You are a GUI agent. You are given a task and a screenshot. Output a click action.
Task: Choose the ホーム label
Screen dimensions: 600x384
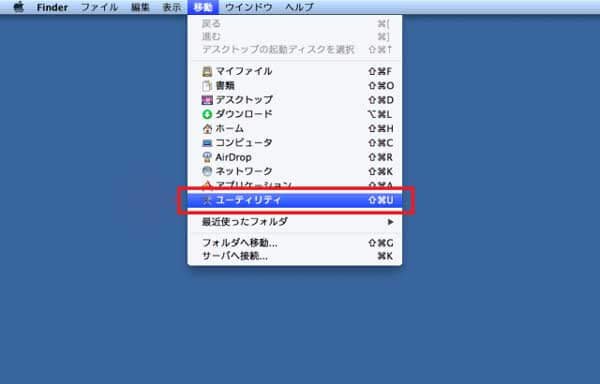pyautogui.click(x=230, y=129)
